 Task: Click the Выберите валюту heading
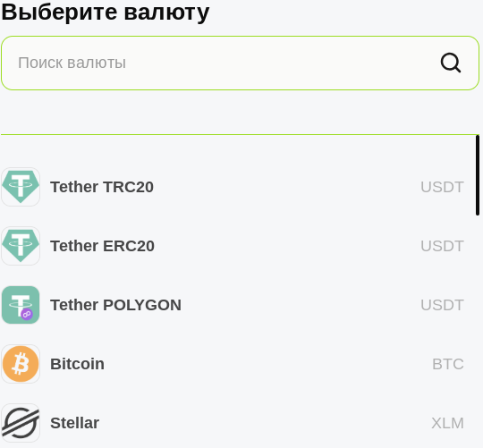pos(106,13)
